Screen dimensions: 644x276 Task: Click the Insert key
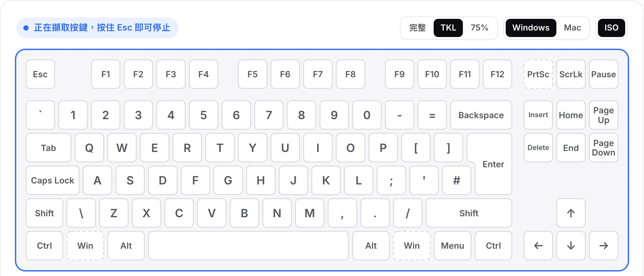[538, 115]
